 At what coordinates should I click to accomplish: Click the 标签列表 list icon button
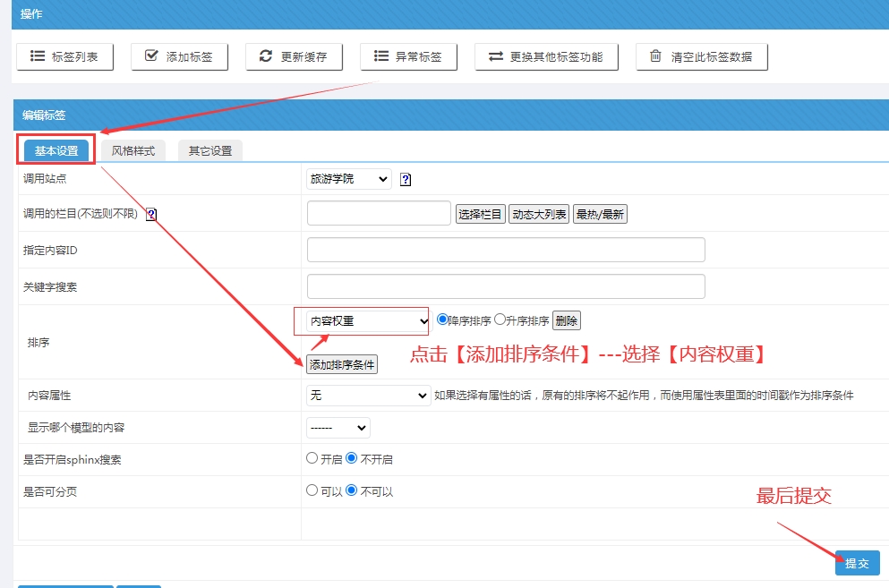[63, 56]
